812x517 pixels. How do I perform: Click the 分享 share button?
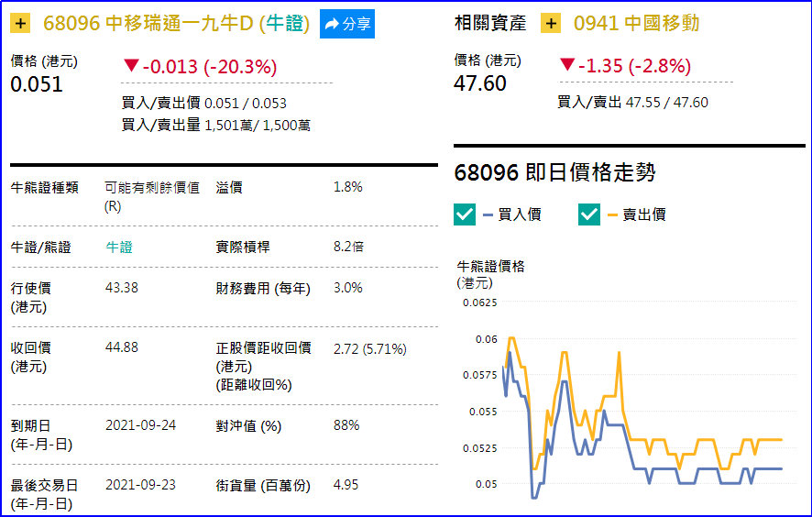pyautogui.click(x=347, y=24)
